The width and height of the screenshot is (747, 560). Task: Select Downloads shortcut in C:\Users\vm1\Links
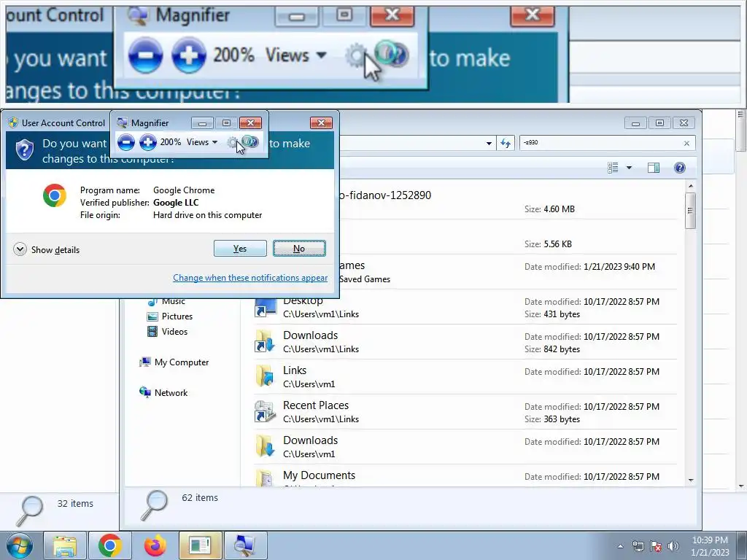point(465,342)
